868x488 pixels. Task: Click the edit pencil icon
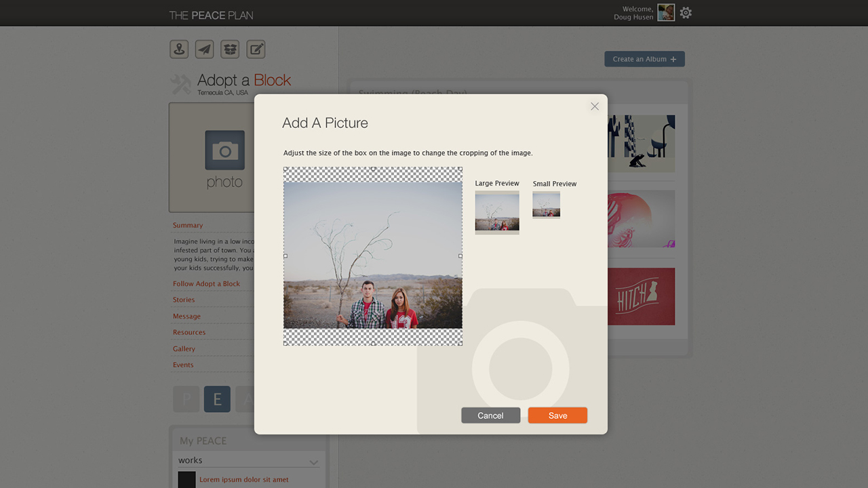click(x=256, y=49)
